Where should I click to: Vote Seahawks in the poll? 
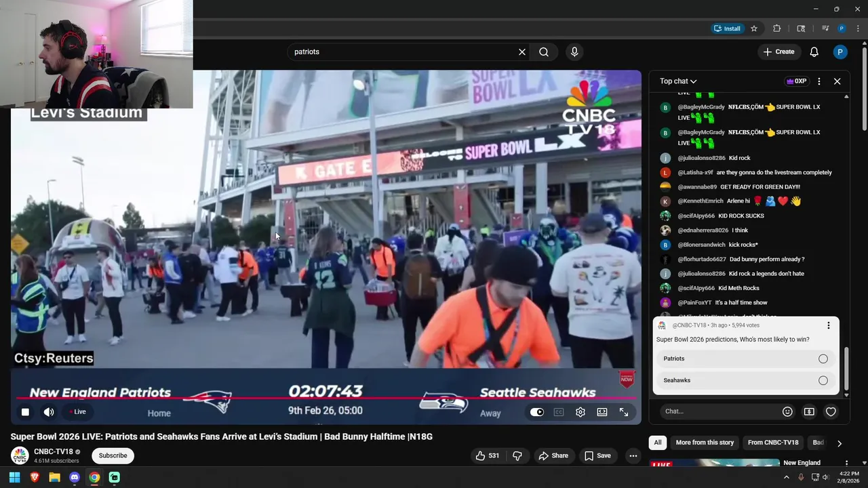tap(746, 380)
